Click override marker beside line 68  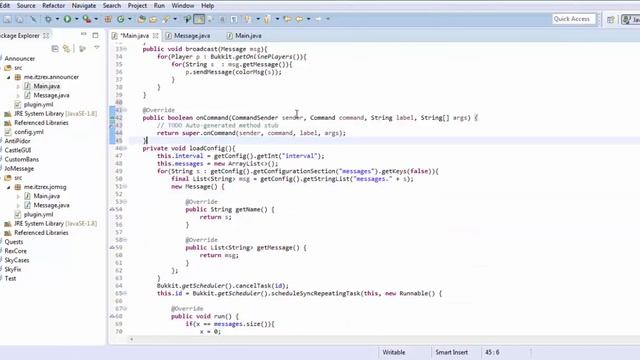[112, 316]
